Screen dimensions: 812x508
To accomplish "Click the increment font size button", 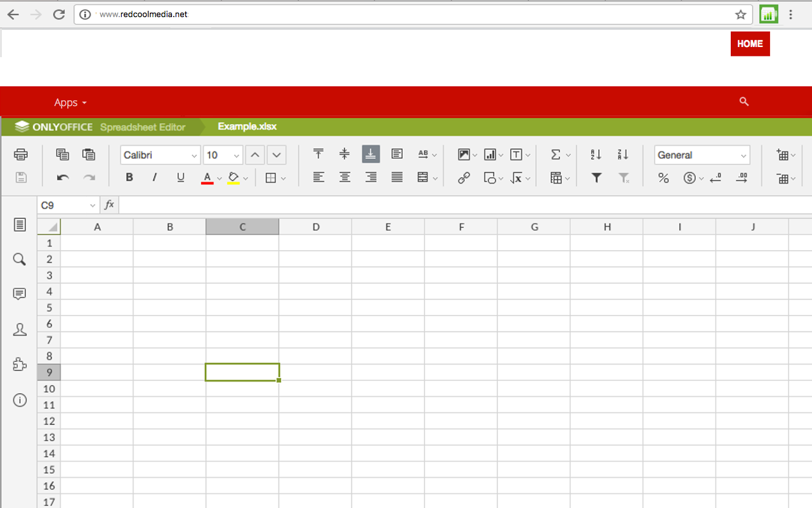I will [254, 155].
